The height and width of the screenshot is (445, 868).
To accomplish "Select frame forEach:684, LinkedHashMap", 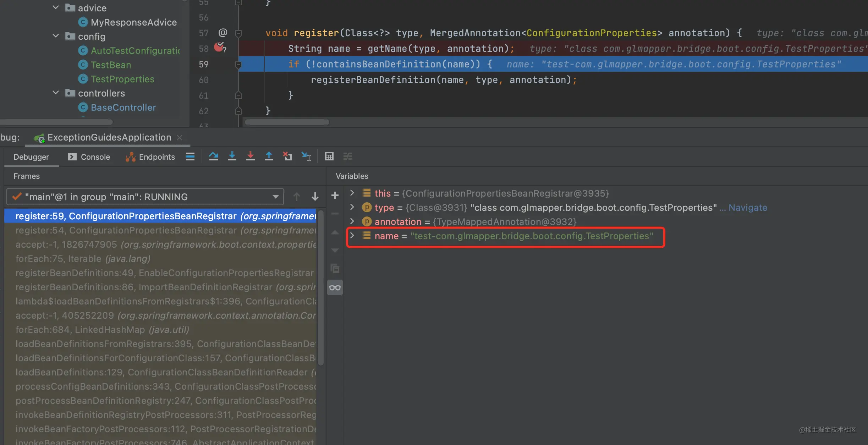I will 160,330.
